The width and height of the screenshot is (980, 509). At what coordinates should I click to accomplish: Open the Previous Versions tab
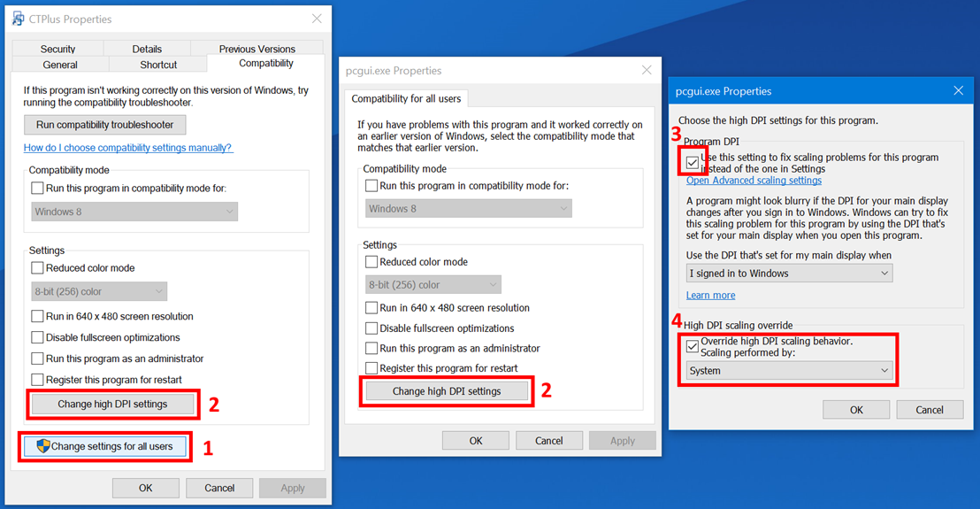point(256,49)
